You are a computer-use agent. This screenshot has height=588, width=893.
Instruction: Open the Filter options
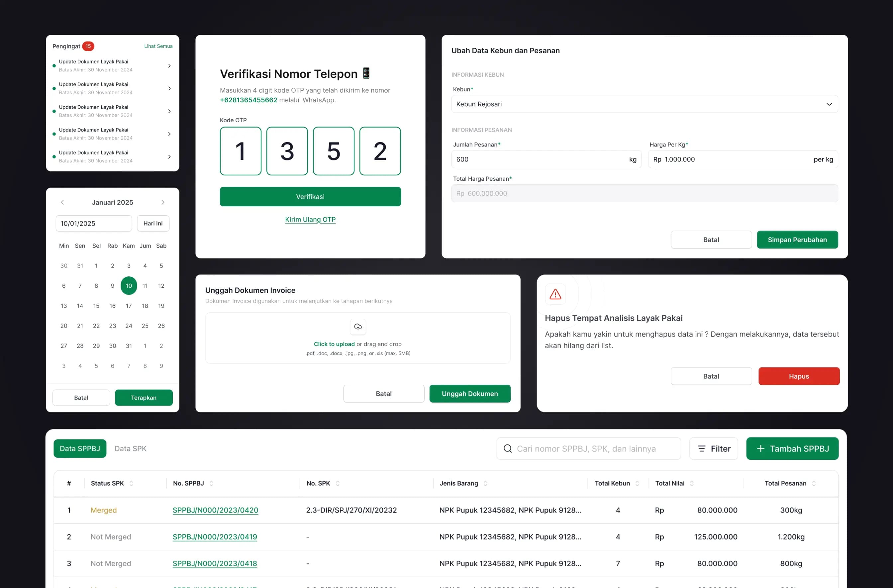pos(713,448)
